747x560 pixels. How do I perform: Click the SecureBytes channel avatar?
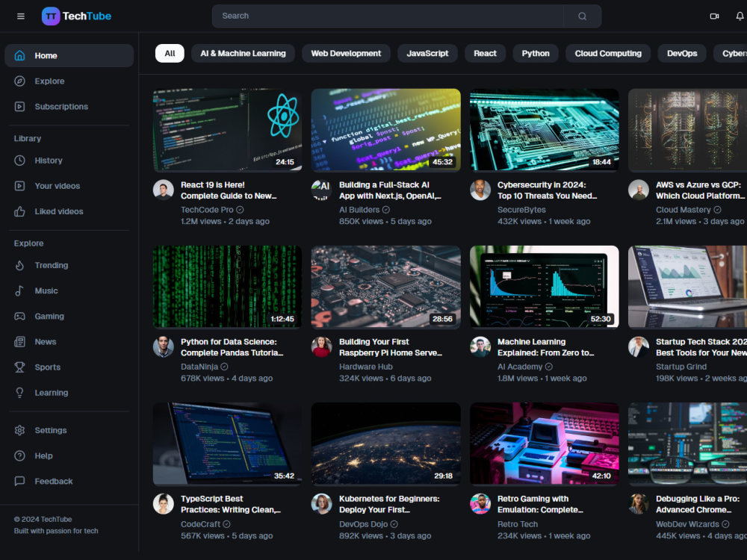pyautogui.click(x=480, y=190)
